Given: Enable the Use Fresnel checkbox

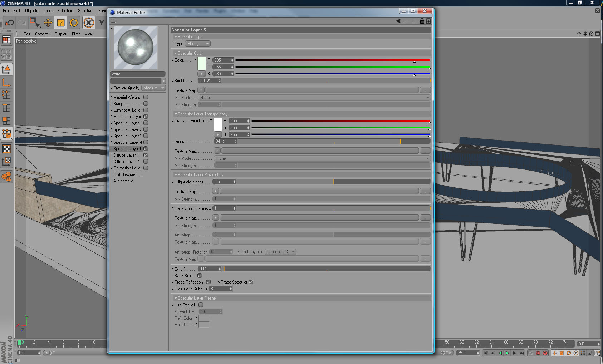Looking at the screenshot, I should [x=201, y=305].
